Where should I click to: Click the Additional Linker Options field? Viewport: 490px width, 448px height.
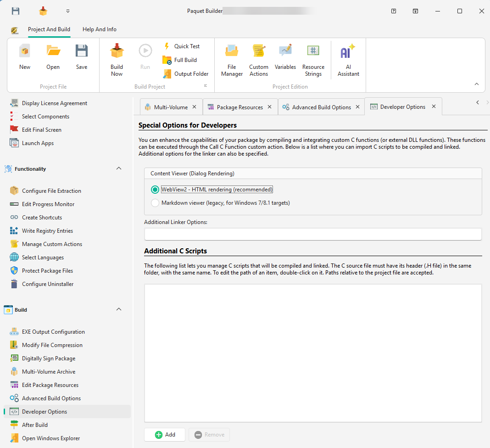[x=312, y=234]
